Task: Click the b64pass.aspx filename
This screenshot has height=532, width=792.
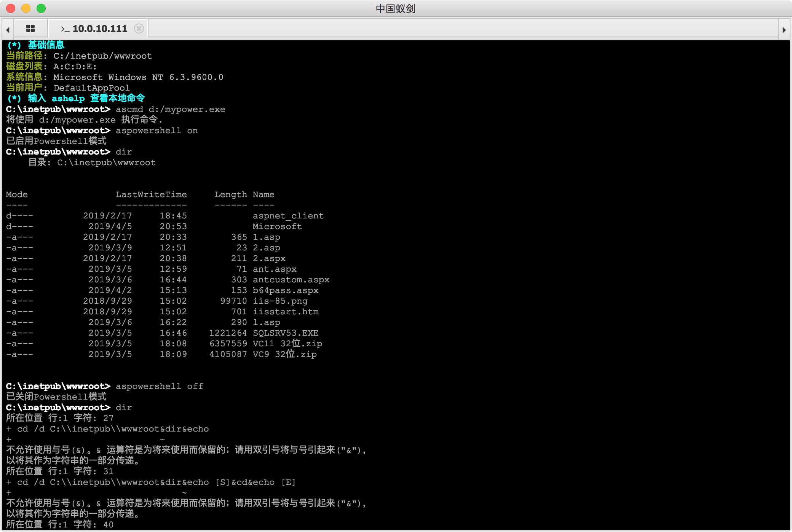Action: [x=286, y=290]
